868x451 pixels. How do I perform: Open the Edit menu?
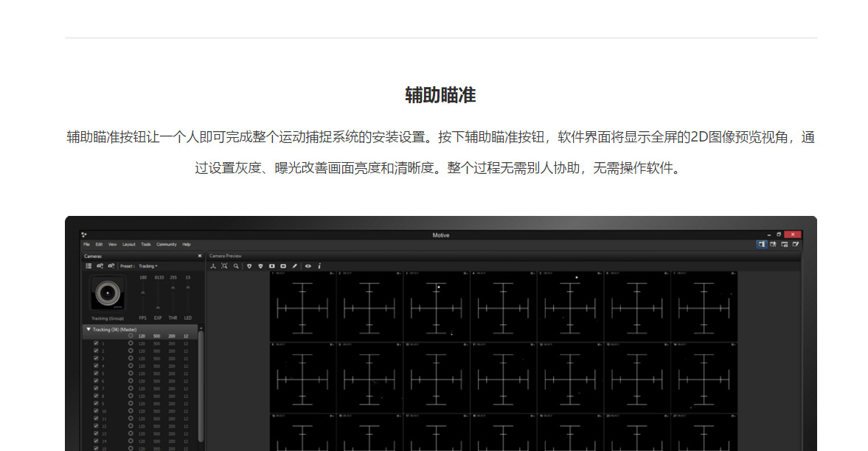coord(99,244)
